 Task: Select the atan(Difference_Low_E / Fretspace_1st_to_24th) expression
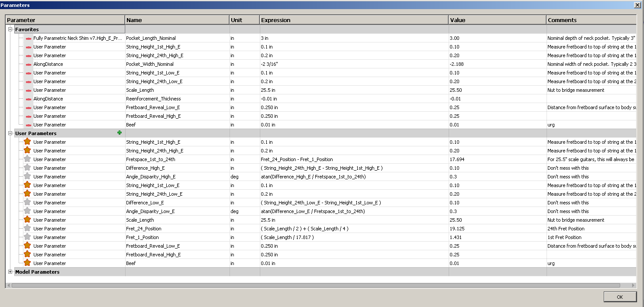coord(313,211)
